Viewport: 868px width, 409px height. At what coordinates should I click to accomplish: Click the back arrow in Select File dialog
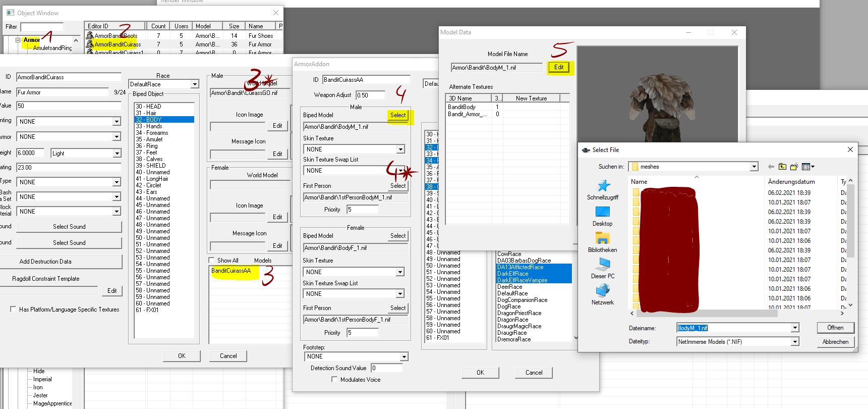[771, 167]
